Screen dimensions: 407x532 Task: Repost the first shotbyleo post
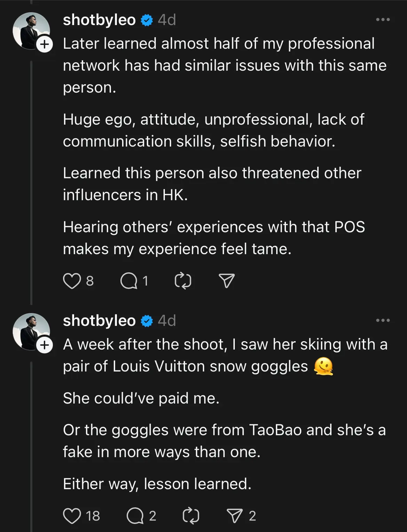pyautogui.click(x=183, y=281)
